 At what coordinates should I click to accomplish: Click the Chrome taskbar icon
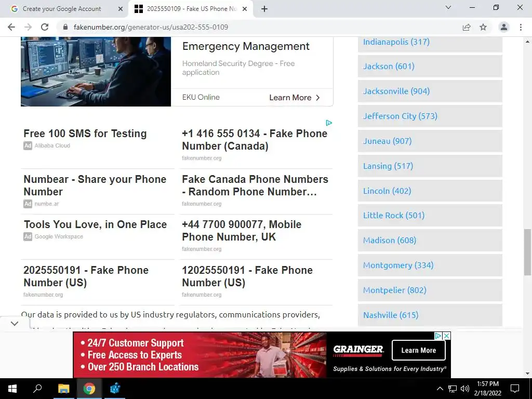pos(89,389)
